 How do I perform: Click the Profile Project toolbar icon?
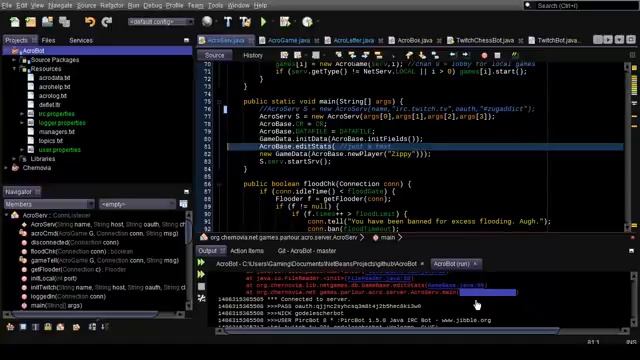307,22
